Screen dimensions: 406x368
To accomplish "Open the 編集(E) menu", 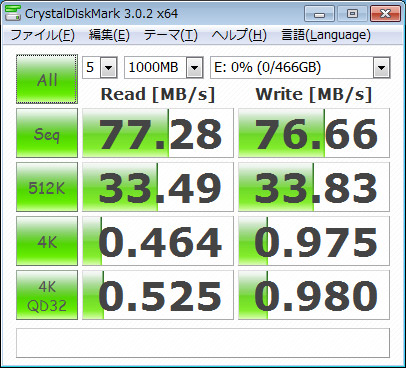I will coord(109,35).
